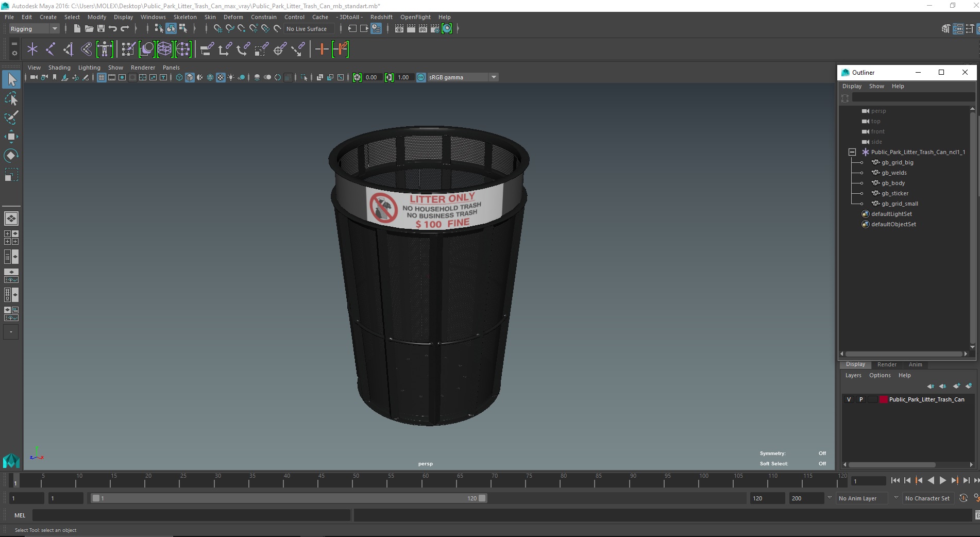The width and height of the screenshot is (980, 537).
Task: Collapse Public_Park_Litter_Trash_Can_ncl1_1 group
Action: (852, 152)
